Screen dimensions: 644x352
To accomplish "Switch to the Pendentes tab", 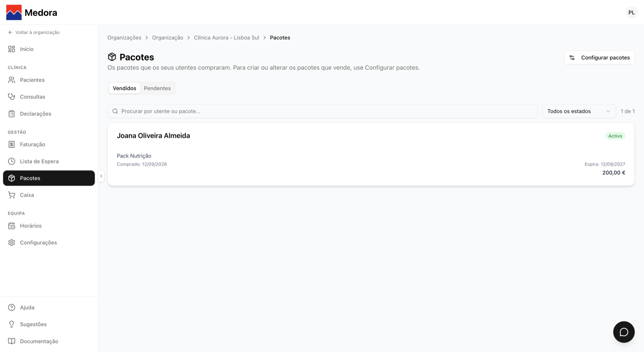I will coord(157,88).
